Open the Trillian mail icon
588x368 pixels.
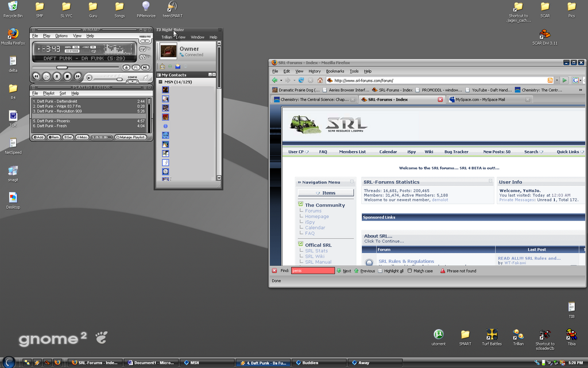click(177, 67)
